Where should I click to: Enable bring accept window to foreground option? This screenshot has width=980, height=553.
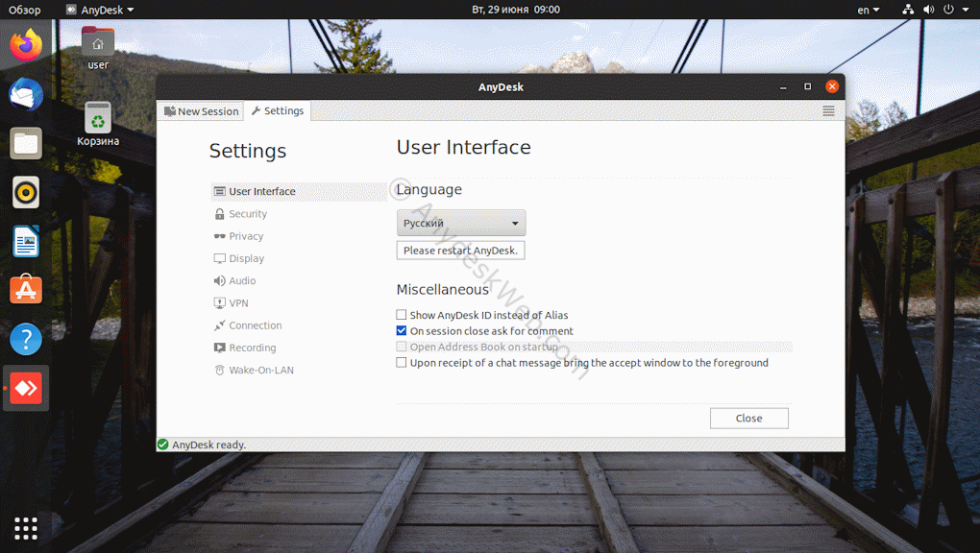(402, 362)
